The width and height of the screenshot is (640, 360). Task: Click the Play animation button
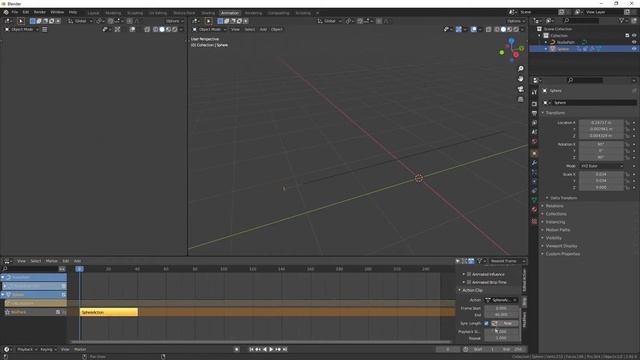click(x=271, y=349)
